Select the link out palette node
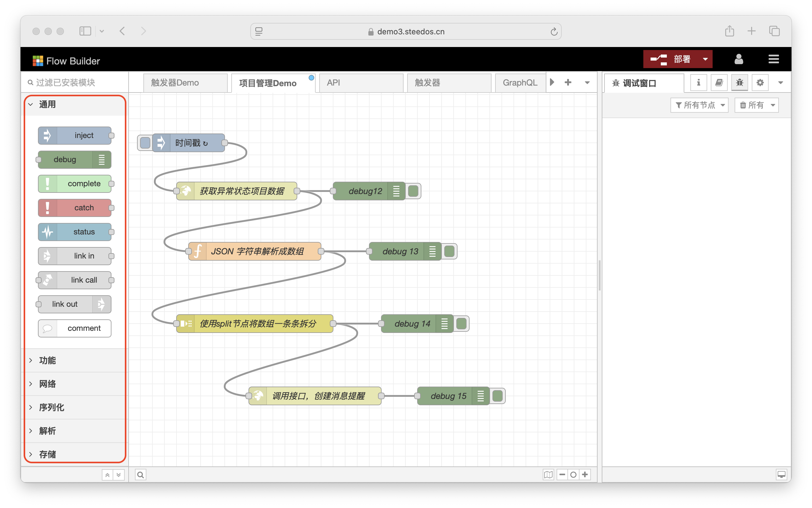812x508 pixels. click(75, 304)
